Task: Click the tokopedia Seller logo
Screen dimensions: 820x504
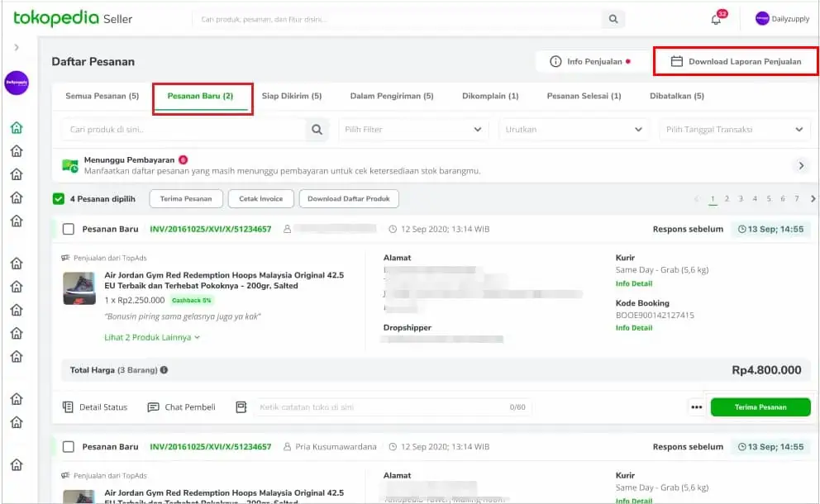Action: [x=73, y=18]
